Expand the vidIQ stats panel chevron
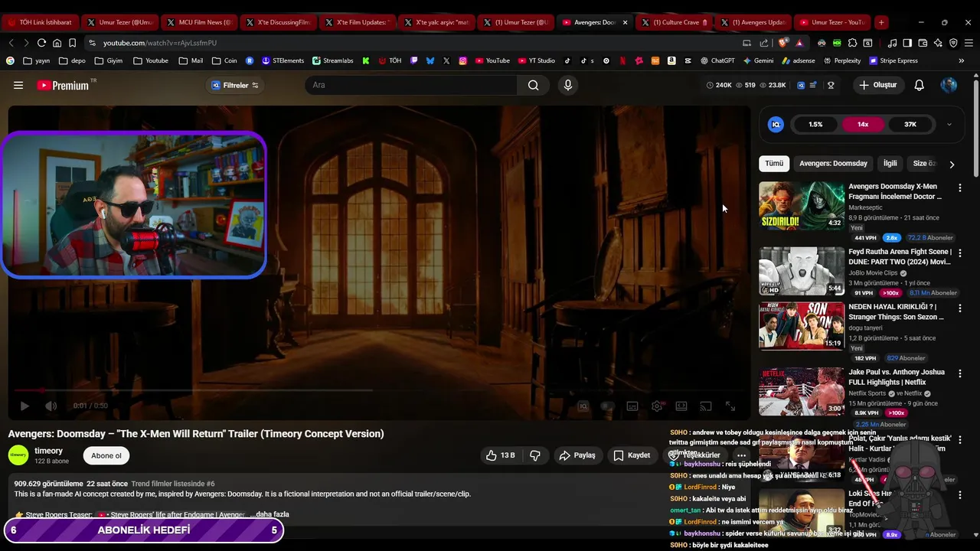 pyautogui.click(x=949, y=124)
